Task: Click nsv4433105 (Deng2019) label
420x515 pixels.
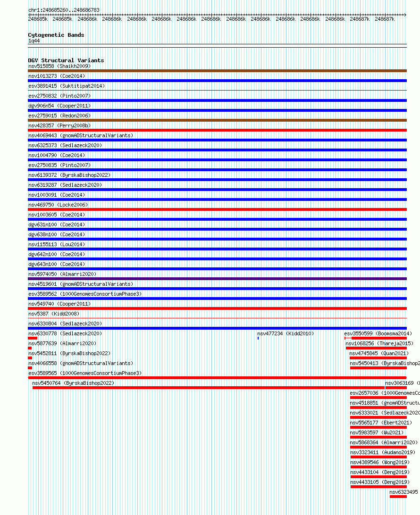Action: coord(379,482)
